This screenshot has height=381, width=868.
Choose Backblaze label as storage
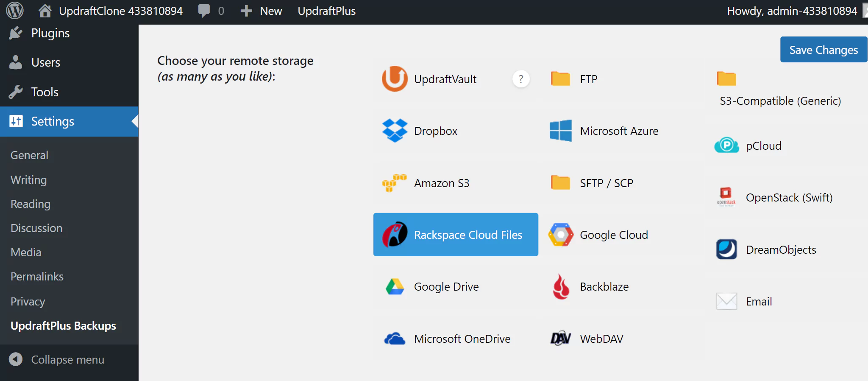pos(604,287)
